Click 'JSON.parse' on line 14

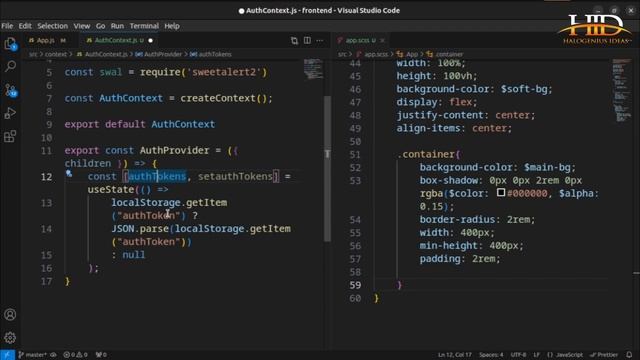click(140, 229)
